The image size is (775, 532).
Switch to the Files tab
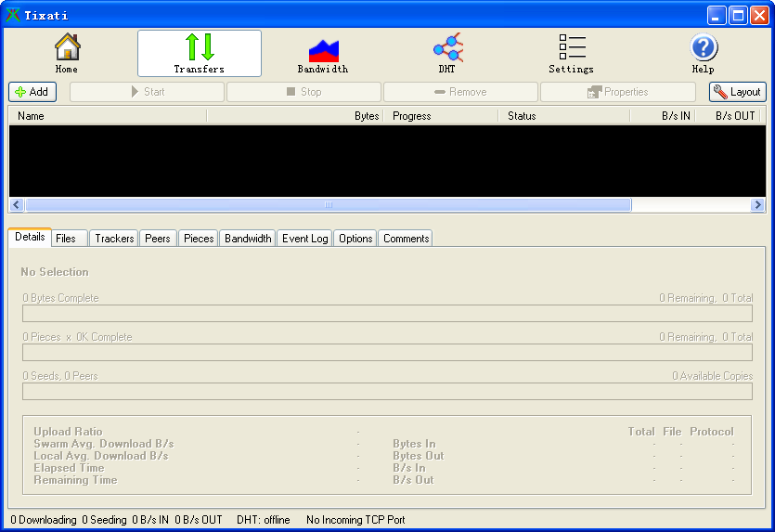[x=69, y=239]
